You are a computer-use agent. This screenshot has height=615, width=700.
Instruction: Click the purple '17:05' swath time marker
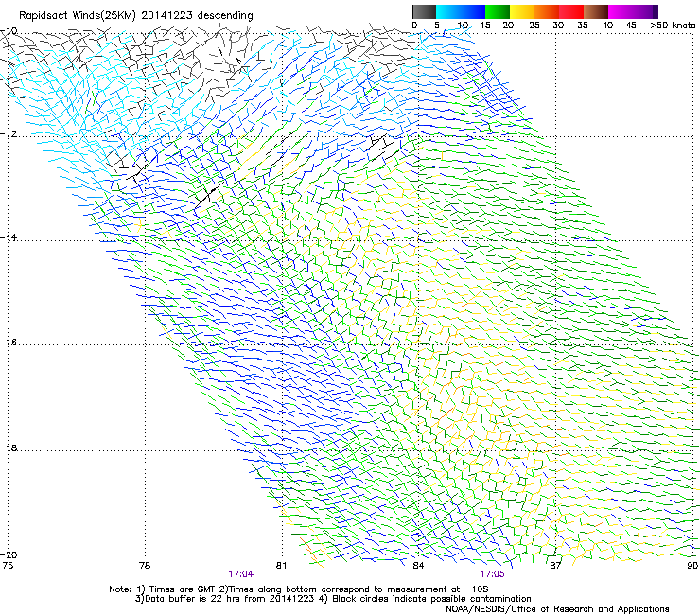[493, 574]
